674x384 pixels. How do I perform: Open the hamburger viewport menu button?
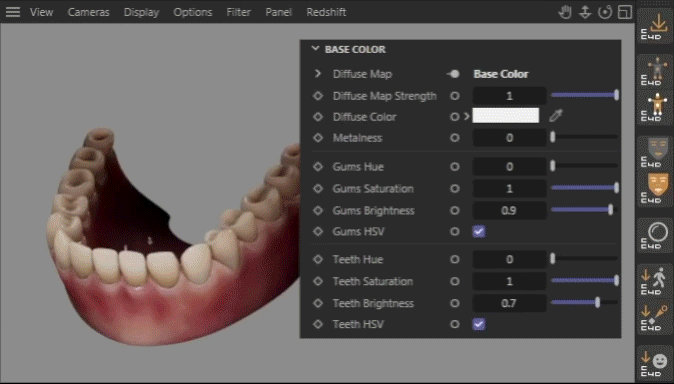coord(13,12)
